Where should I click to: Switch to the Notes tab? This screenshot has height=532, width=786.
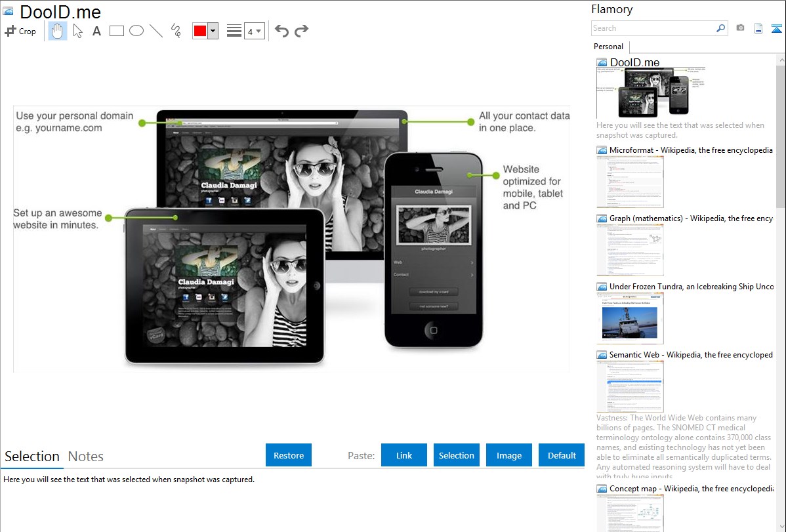point(86,457)
